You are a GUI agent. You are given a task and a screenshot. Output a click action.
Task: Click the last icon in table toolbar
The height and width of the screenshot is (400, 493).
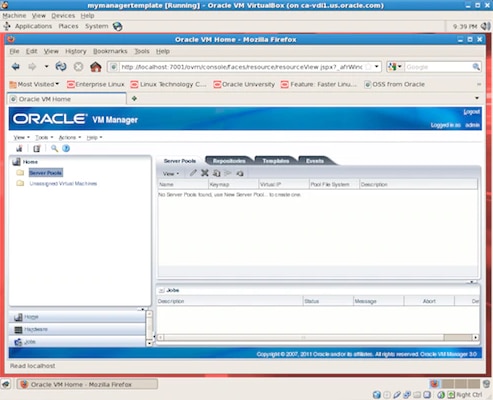[240, 173]
